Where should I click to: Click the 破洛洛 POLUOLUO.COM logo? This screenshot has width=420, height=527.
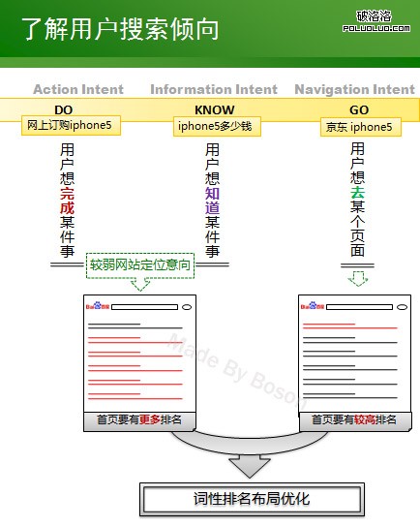(376, 21)
